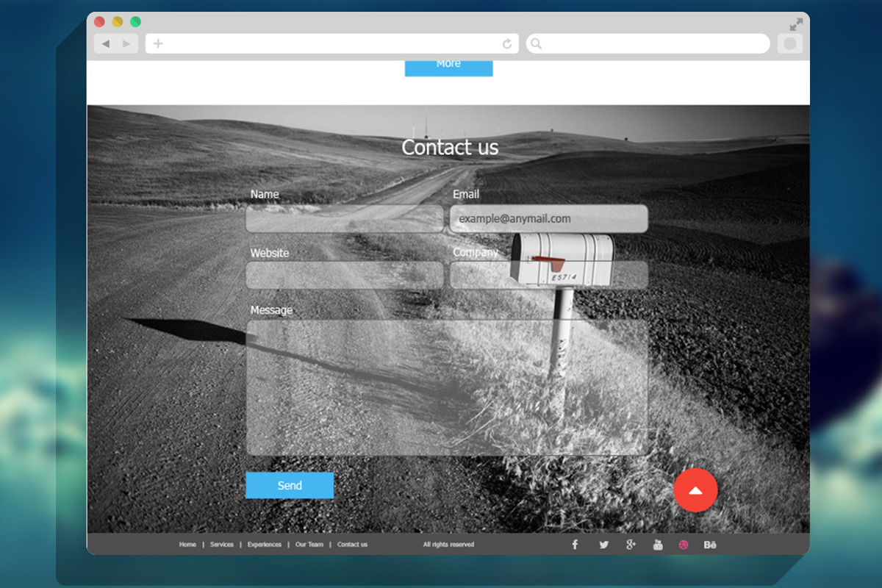Click the reload icon in address bar
882x588 pixels.
click(507, 44)
